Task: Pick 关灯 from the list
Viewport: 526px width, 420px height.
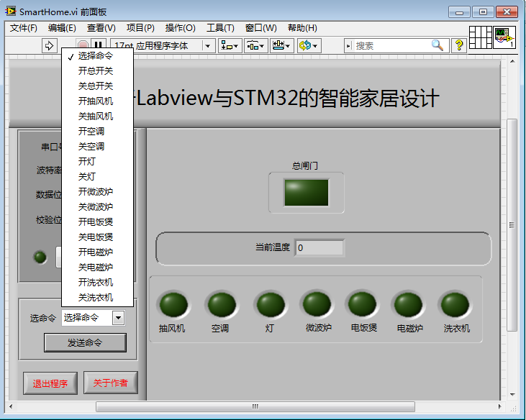Action: tap(98, 176)
